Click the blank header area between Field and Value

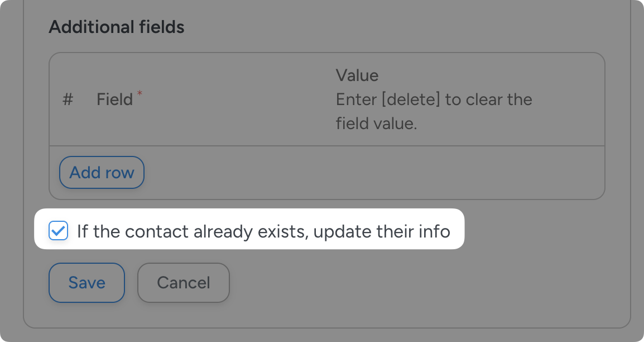(234, 99)
